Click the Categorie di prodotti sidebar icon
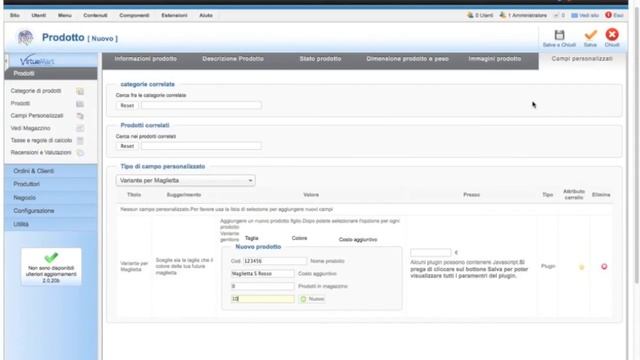The width and height of the screenshot is (640, 360). (x=80, y=91)
